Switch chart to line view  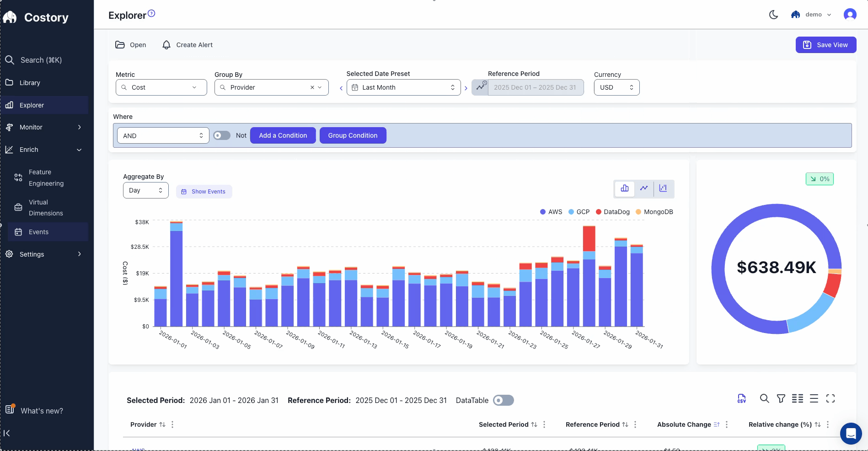(x=643, y=188)
